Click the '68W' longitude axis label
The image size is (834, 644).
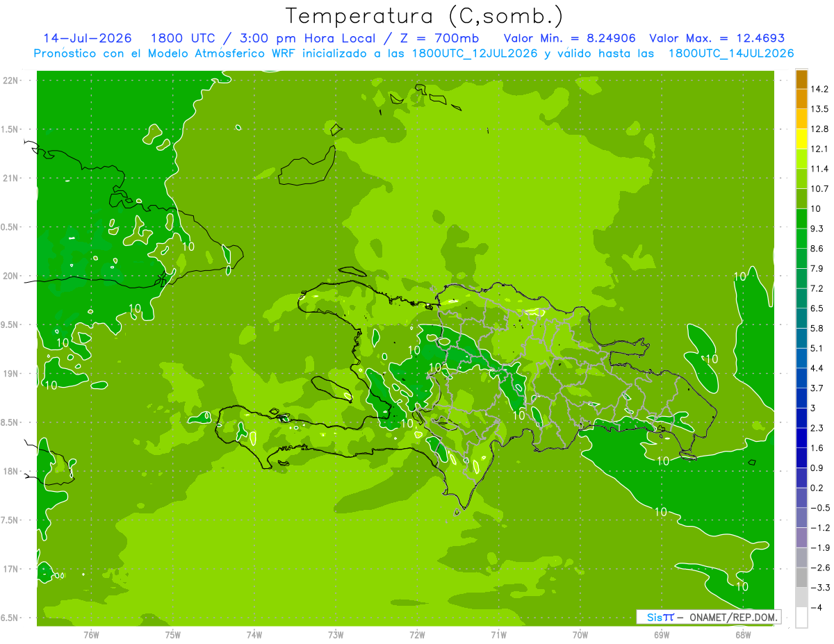point(742,635)
